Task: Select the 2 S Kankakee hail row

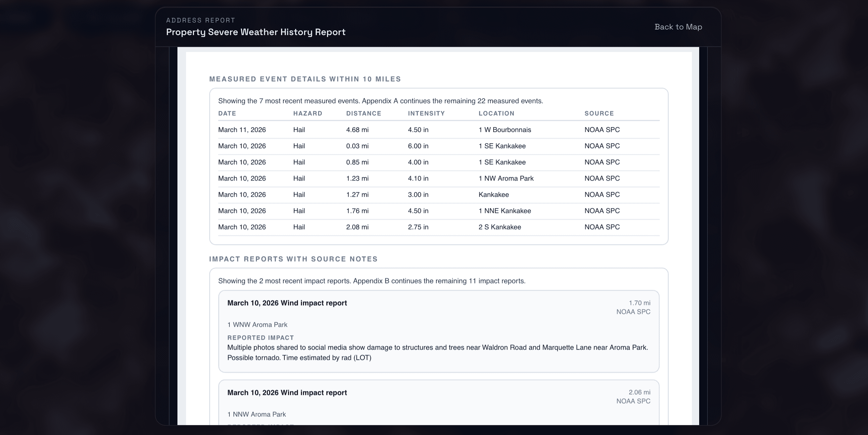Action: coord(404,227)
